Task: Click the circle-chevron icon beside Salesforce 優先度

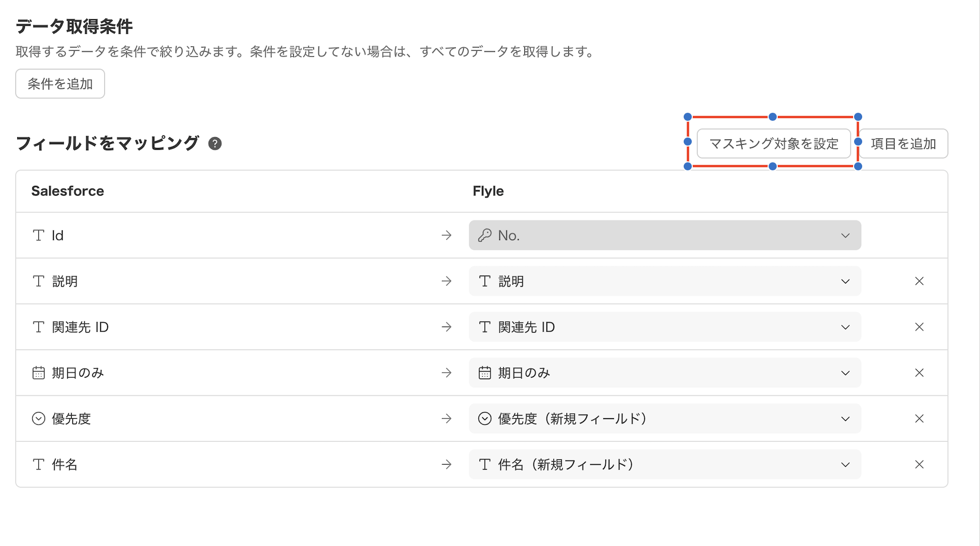Action: tap(38, 419)
